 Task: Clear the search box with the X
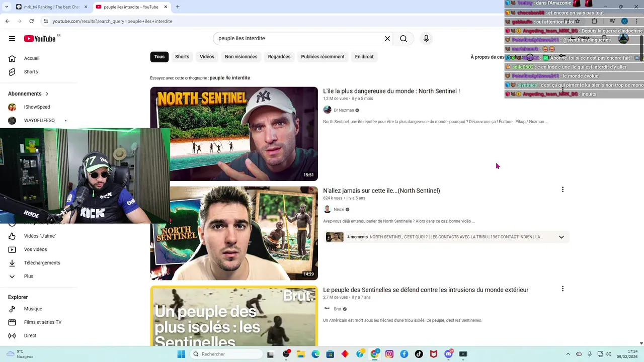pyautogui.click(x=387, y=39)
